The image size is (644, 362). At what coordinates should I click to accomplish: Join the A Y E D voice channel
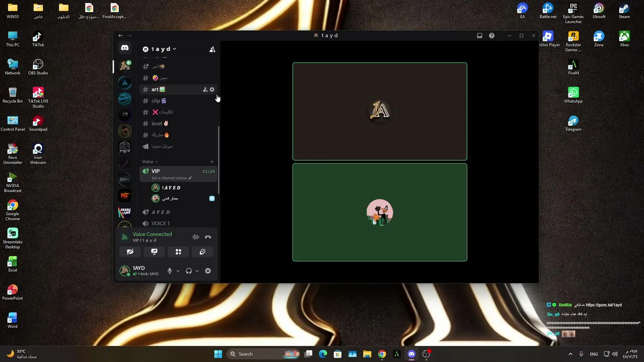(179, 212)
